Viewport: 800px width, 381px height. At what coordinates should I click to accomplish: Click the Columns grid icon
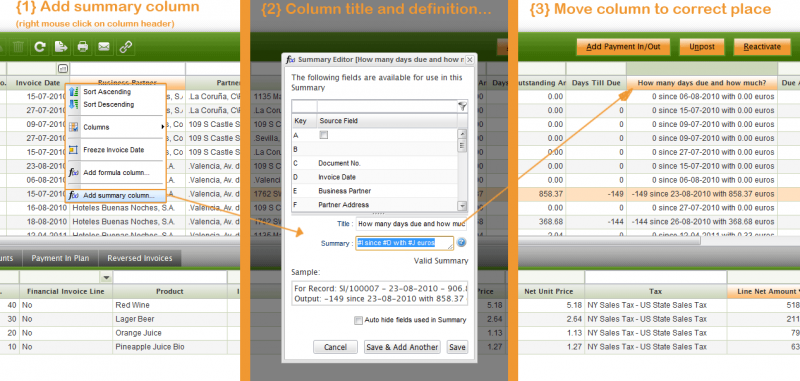click(73, 127)
